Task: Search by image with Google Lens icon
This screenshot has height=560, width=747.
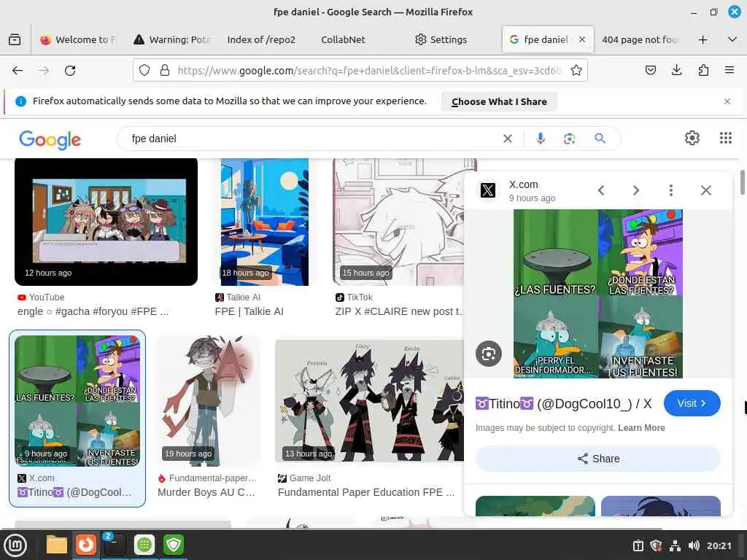Action: pos(569,139)
